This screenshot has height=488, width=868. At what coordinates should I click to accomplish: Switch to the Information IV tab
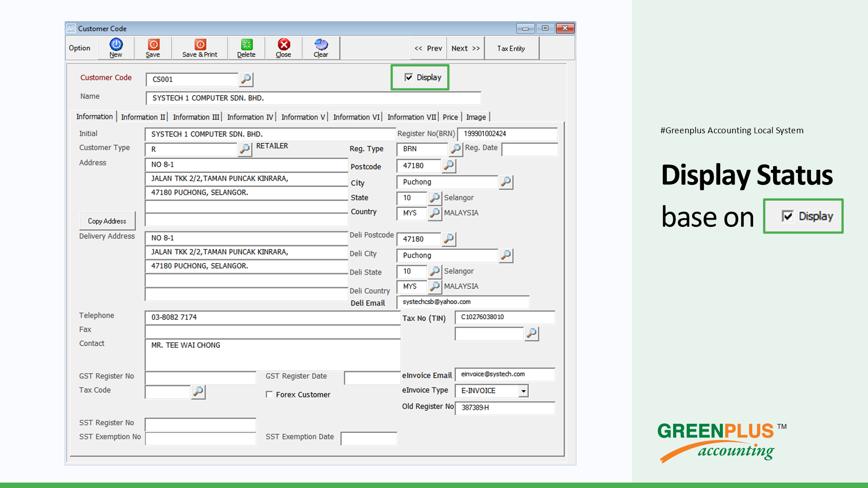(x=250, y=117)
